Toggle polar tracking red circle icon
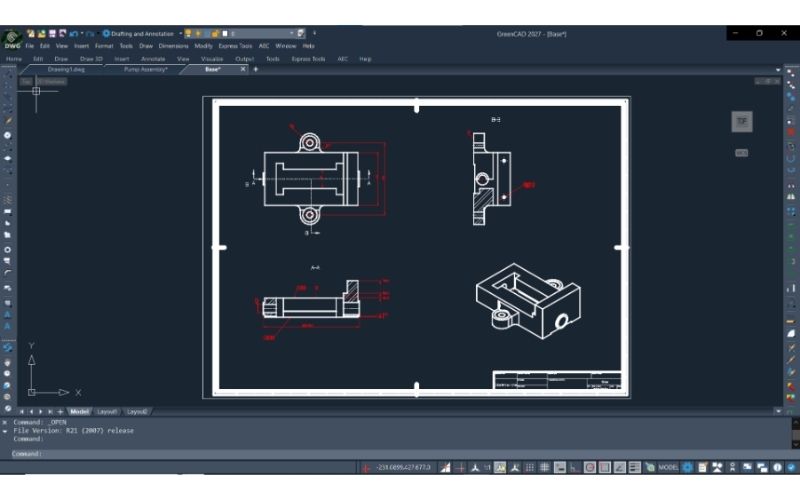The height and width of the screenshot is (500, 800). [x=589, y=467]
